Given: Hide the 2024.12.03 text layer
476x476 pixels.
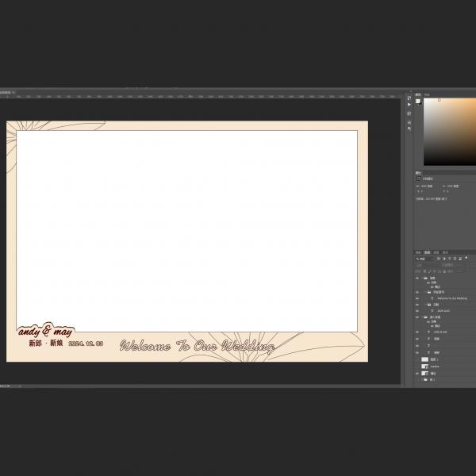Looking at the screenshot, I should pyautogui.click(x=417, y=311).
